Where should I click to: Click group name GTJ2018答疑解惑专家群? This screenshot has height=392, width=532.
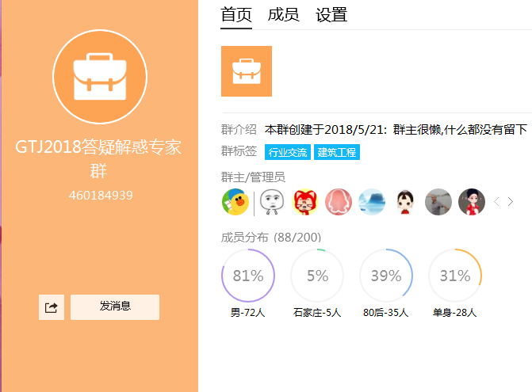click(x=98, y=158)
